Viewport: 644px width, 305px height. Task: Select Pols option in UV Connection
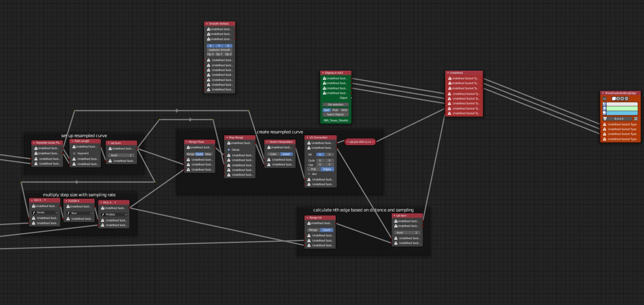point(313,169)
